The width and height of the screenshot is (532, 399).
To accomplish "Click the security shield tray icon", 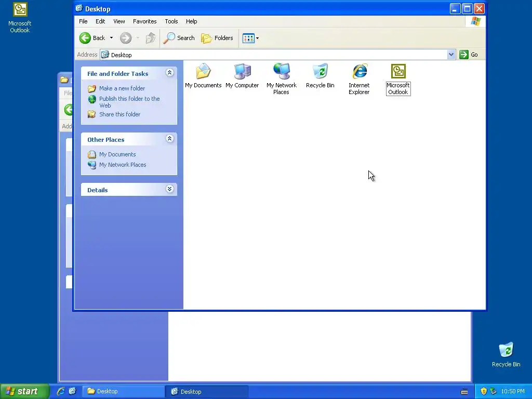I will click(x=484, y=392).
